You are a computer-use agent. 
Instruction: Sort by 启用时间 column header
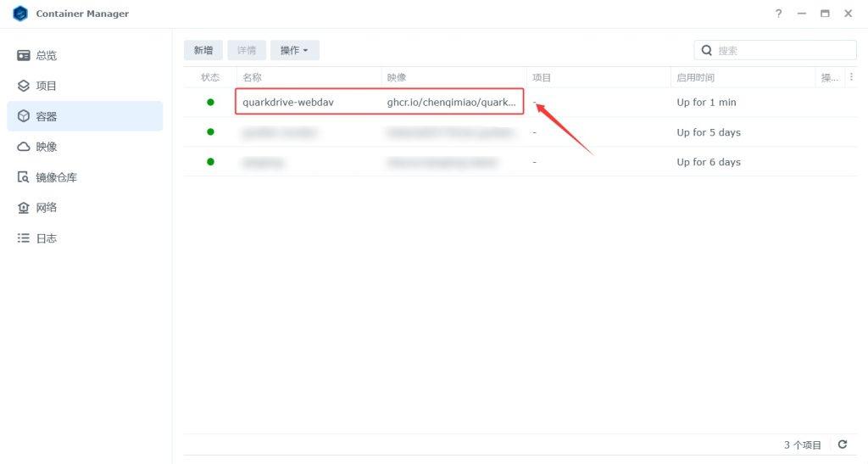[695, 77]
